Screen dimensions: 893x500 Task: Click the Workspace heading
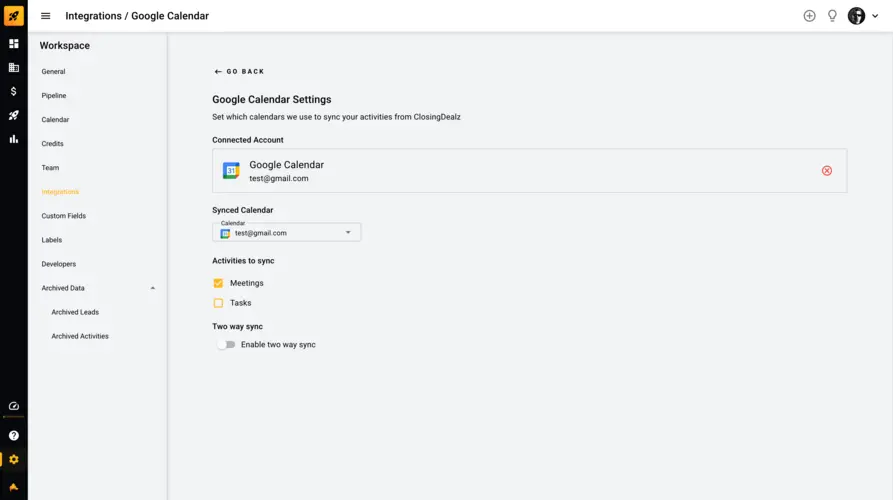[x=65, y=46]
